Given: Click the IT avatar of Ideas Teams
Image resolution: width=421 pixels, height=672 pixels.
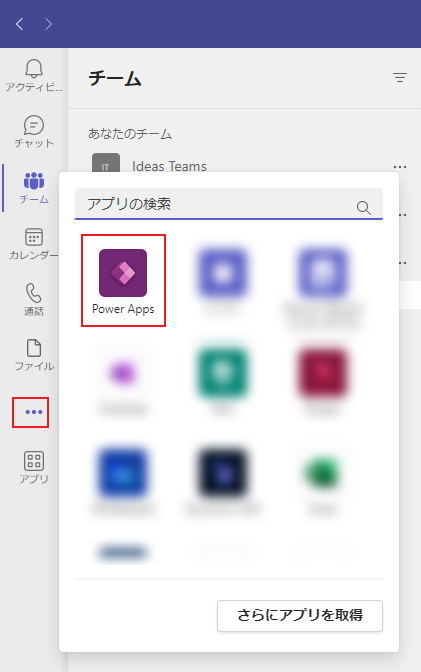Looking at the screenshot, I should coord(106,164).
